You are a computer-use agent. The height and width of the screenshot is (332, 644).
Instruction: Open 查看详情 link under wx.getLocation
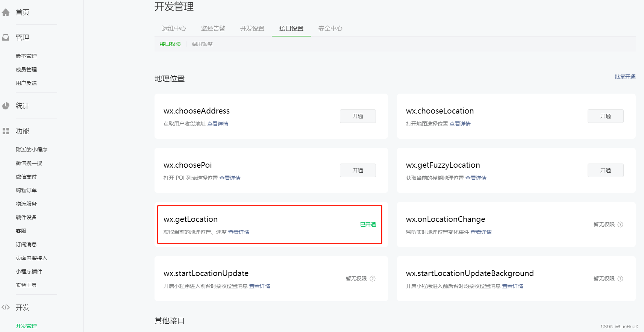coord(239,232)
